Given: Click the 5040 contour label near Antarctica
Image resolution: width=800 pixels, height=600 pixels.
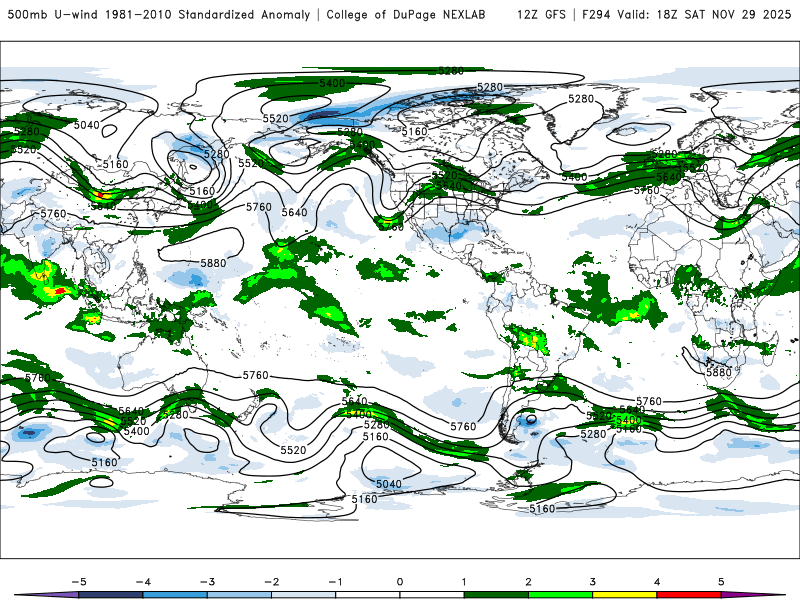Looking at the screenshot, I should coord(389,483).
